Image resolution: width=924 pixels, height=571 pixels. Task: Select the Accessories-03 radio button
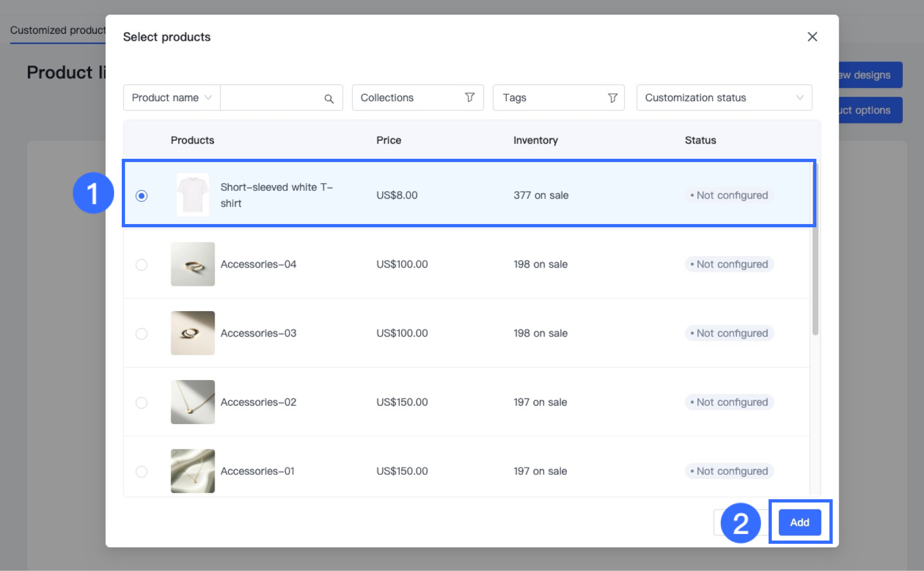pos(141,334)
